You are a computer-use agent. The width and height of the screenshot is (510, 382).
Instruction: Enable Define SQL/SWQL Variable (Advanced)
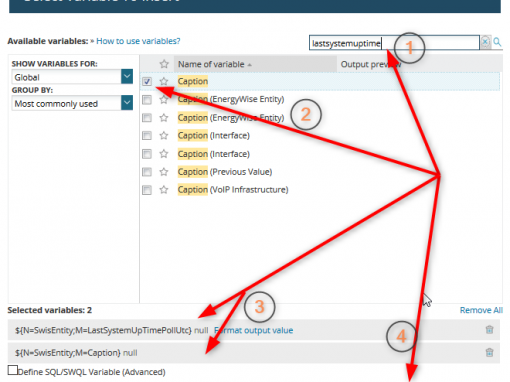click(13, 370)
